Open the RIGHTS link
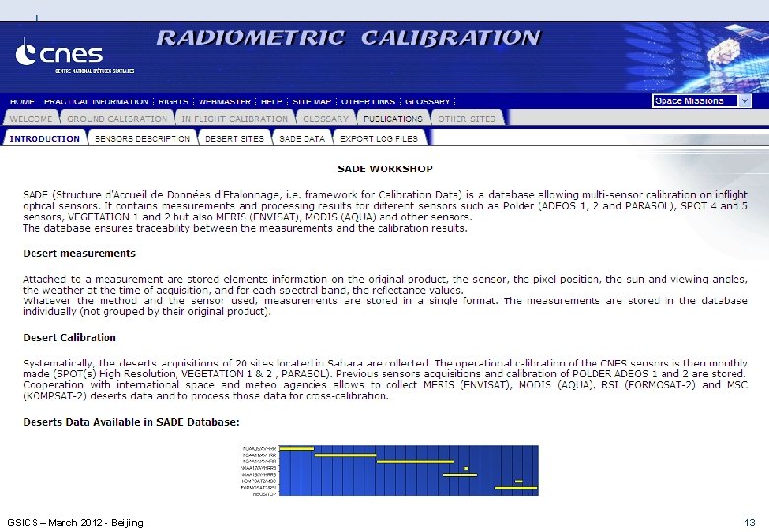The width and height of the screenshot is (769, 532). tap(174, 101)
